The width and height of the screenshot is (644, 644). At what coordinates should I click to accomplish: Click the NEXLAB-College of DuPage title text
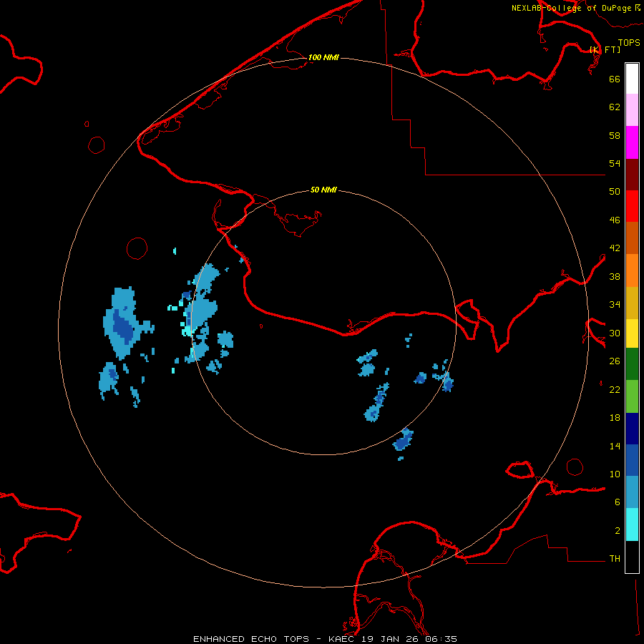(x=571, y=8)
